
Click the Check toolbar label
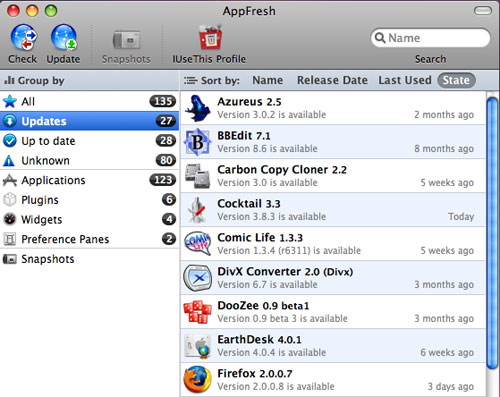[23, 59]
